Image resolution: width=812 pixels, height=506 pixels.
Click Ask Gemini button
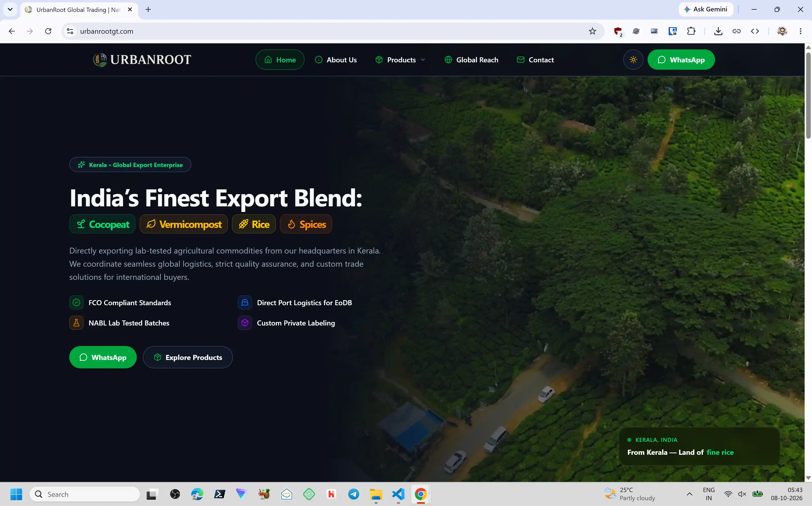[706, 9]
